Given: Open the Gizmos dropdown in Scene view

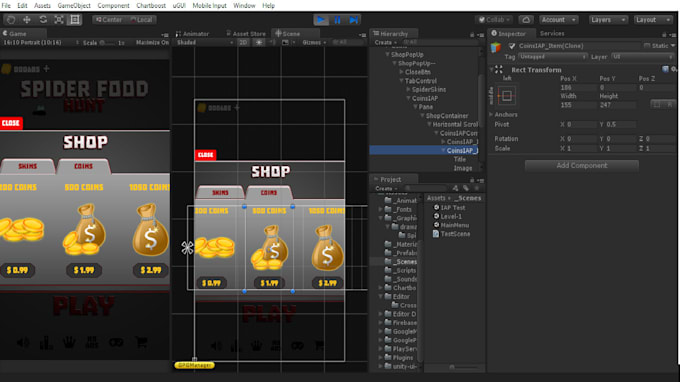Looking at the screenshot, I should click(x=314, y=42).
